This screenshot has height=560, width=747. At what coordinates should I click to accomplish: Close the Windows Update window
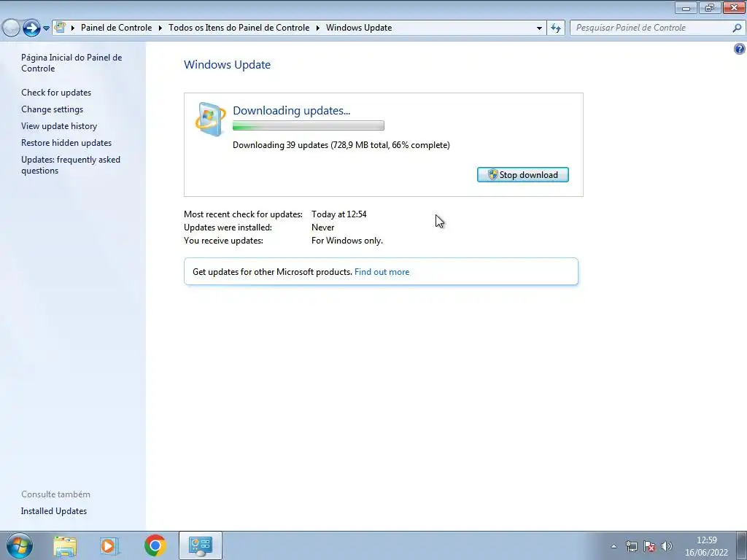734,7
